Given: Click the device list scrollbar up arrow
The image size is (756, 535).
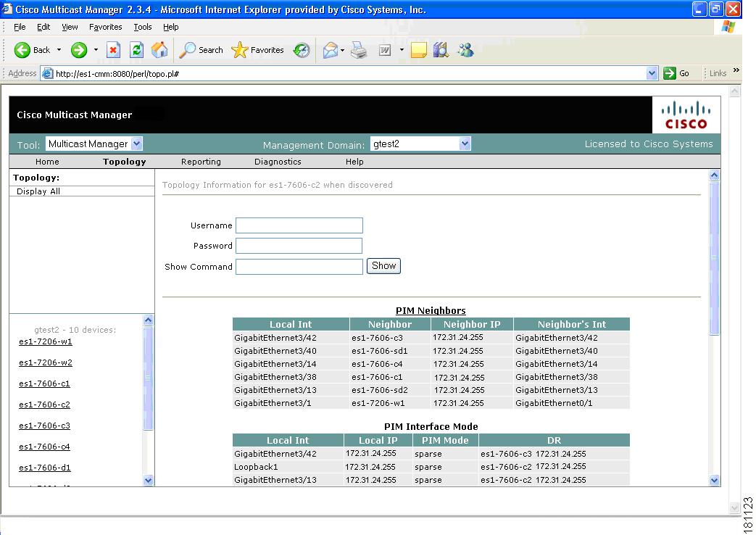Looking at the screenshot, I should tap(149, 320).
